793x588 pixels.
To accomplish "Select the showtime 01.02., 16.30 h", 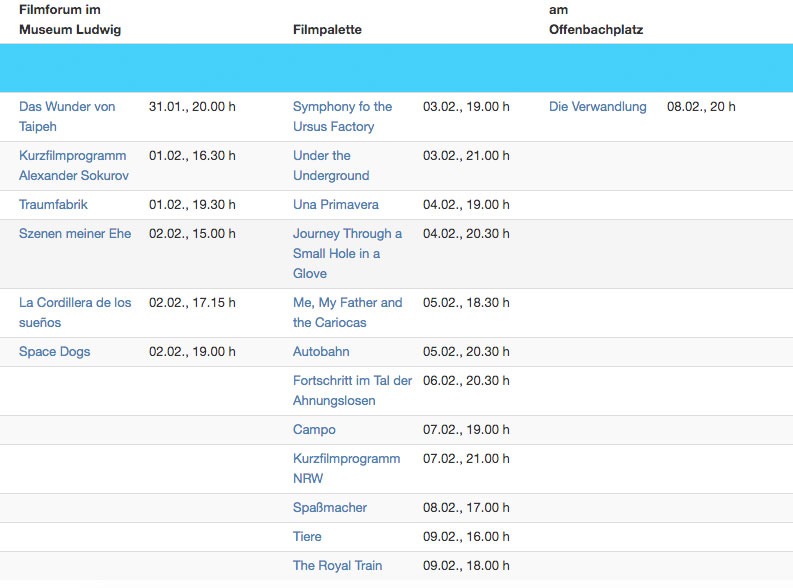I will (192, 156).
